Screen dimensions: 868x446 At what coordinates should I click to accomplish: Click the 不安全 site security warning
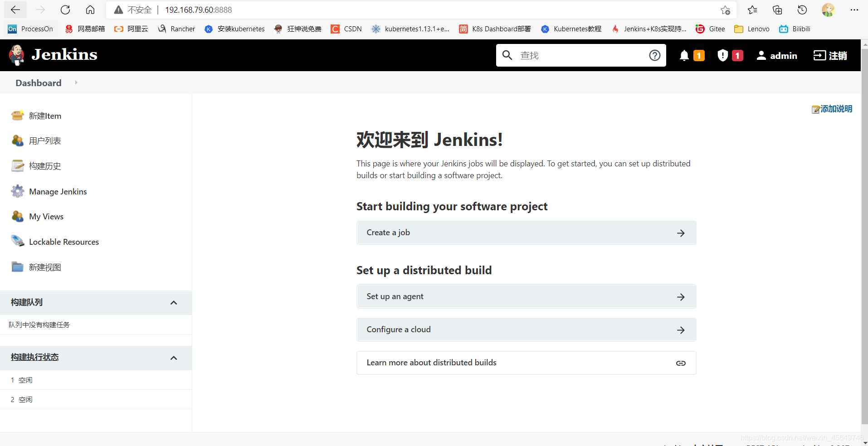(133, 10)
